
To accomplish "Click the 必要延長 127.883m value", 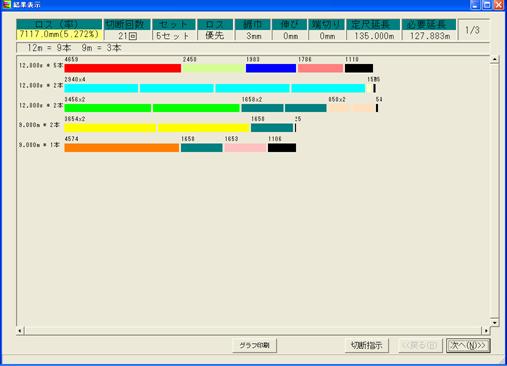I will tap(430, 36).
